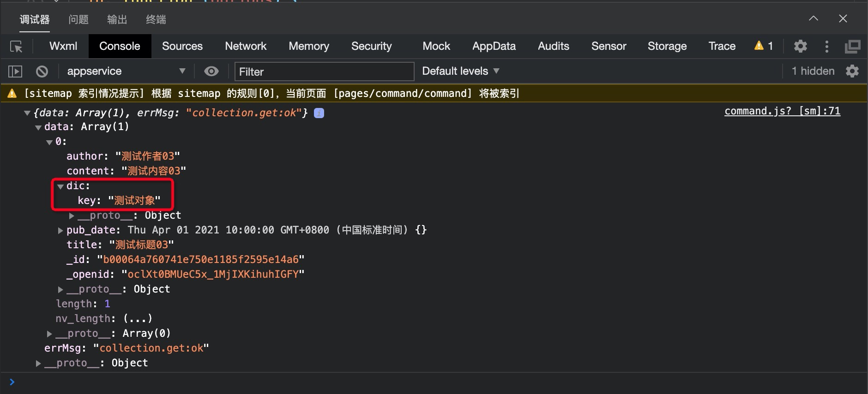
Task: Clear the console with the ban icon
Action: (42, 72)
